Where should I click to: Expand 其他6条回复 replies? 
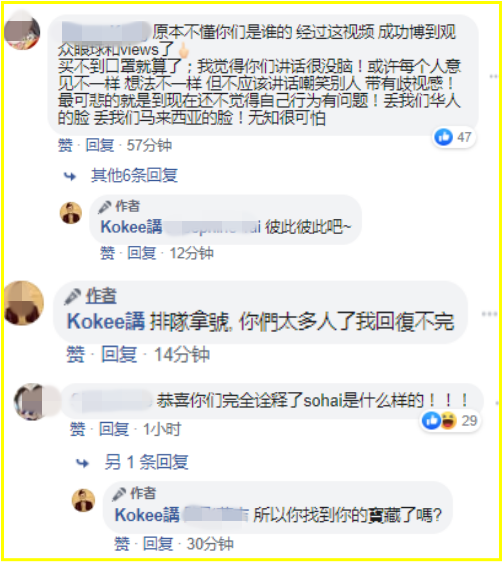(134, 175)
